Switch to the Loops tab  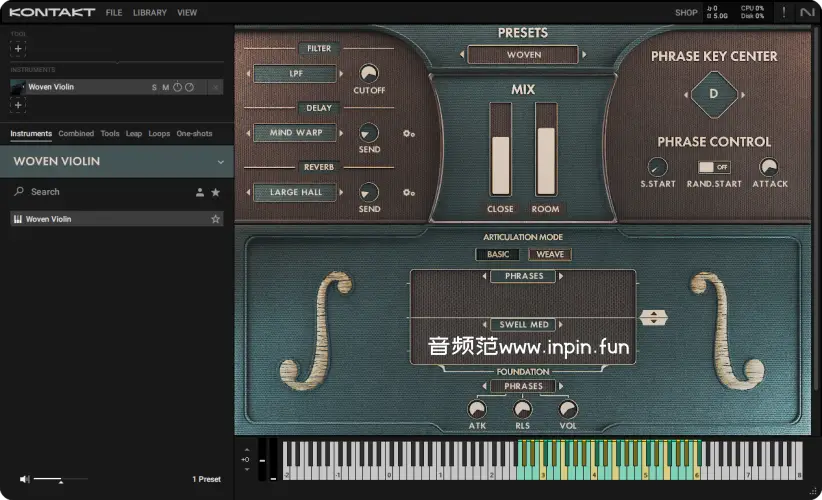coord(159,133)
